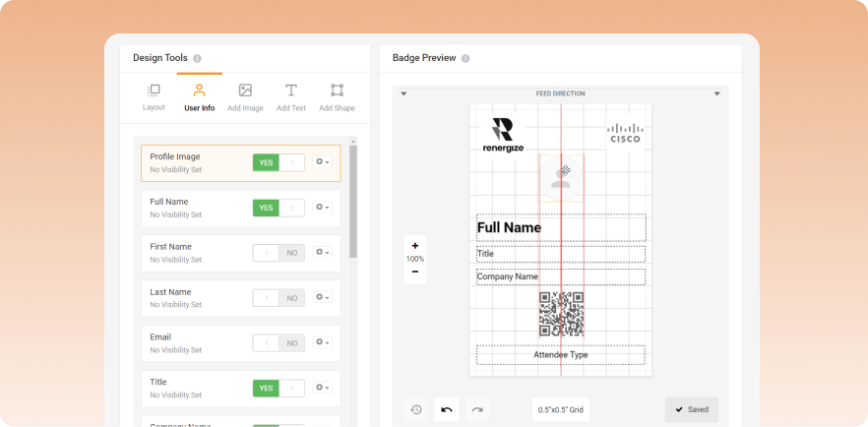Select the QR code on badge
Viewport: 868px width, 427px height.
[562, 315]
